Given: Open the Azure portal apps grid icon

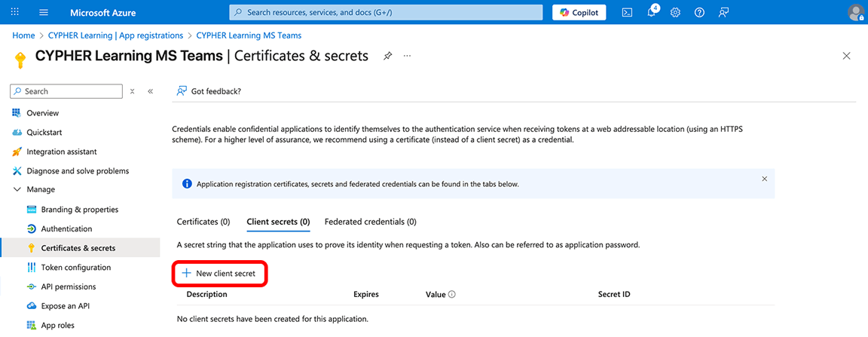Looking at the screenshot, I should click(x=15, y=12).
